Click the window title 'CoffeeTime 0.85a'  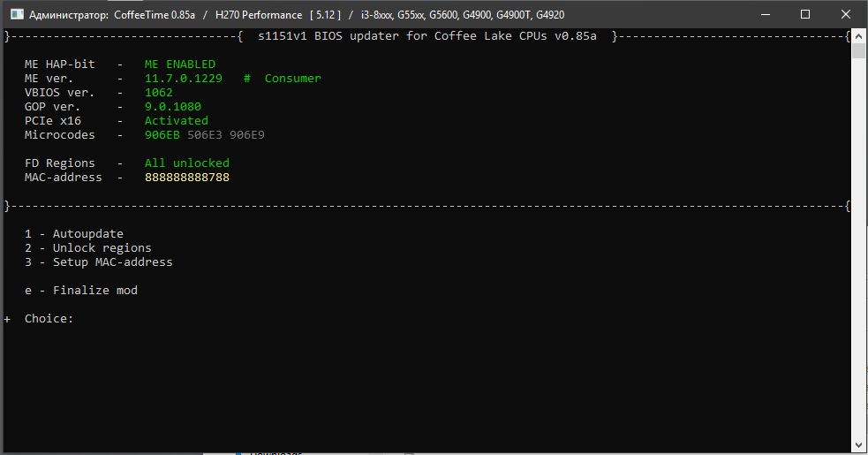tap(155, 15)
